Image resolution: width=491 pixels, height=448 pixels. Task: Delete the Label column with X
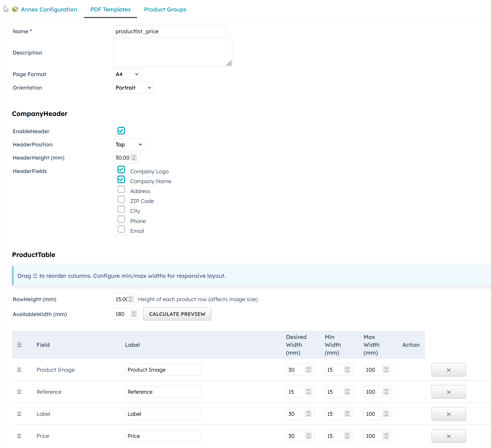(x=448, y=414)
